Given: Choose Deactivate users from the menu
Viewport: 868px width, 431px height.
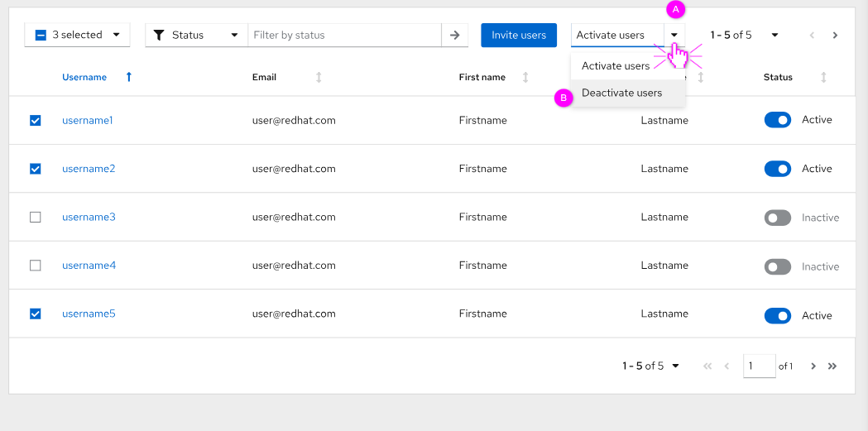Looking at the screenshot, I should [x=621, y=93].
